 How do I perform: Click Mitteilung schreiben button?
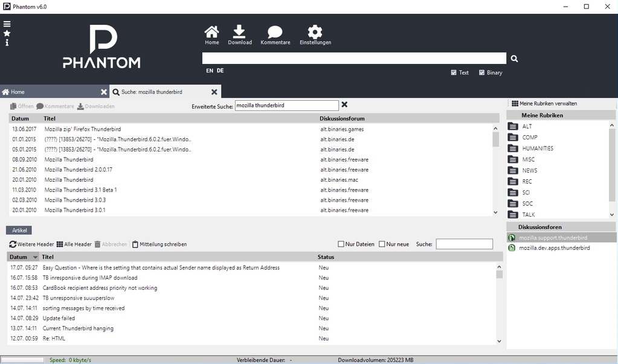(x=159, y=244)
